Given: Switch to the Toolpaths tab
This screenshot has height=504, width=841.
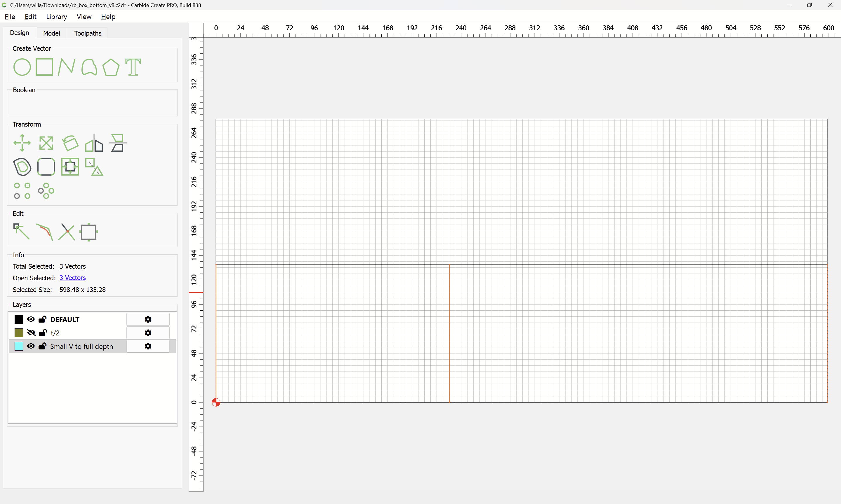Looking at the screenshot, I should [88, 33].
